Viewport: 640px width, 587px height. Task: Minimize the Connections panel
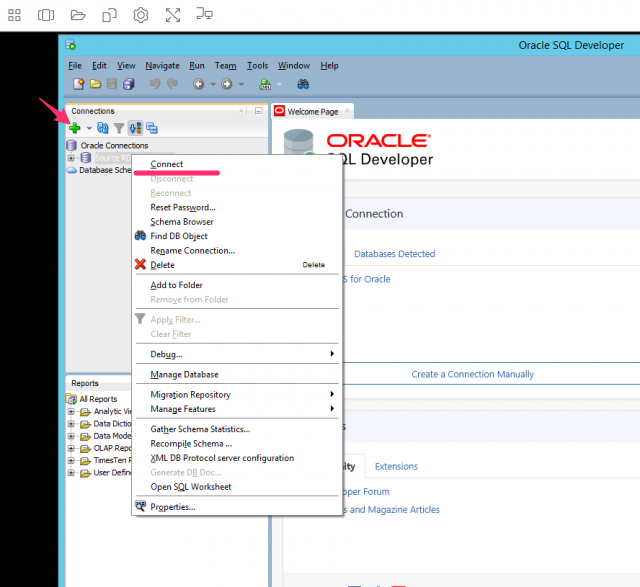(258, 111)
